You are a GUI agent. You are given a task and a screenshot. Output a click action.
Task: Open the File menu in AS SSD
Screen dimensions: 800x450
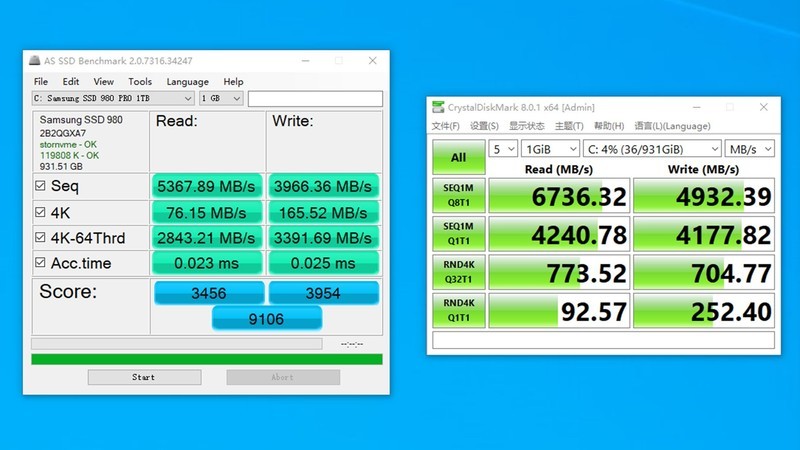click(x=41, y=82)
